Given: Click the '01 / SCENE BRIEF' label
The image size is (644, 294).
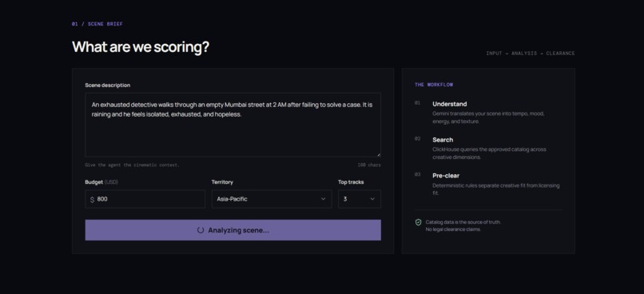Looking at the screenshot, I should click(x=97, y=24).
